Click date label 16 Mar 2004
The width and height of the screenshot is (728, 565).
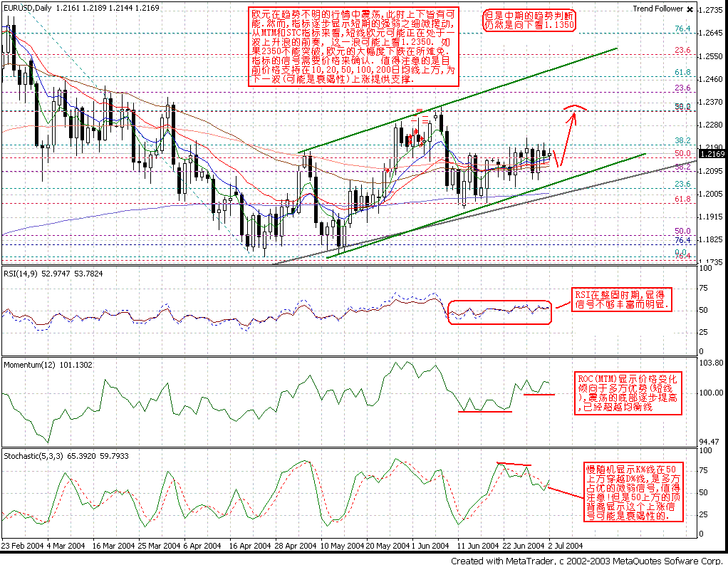114,546
